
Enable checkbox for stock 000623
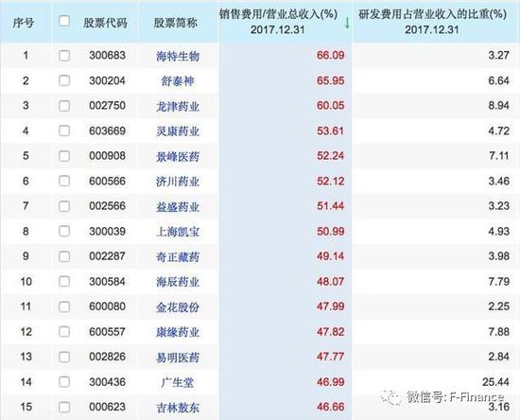point(64,407)
